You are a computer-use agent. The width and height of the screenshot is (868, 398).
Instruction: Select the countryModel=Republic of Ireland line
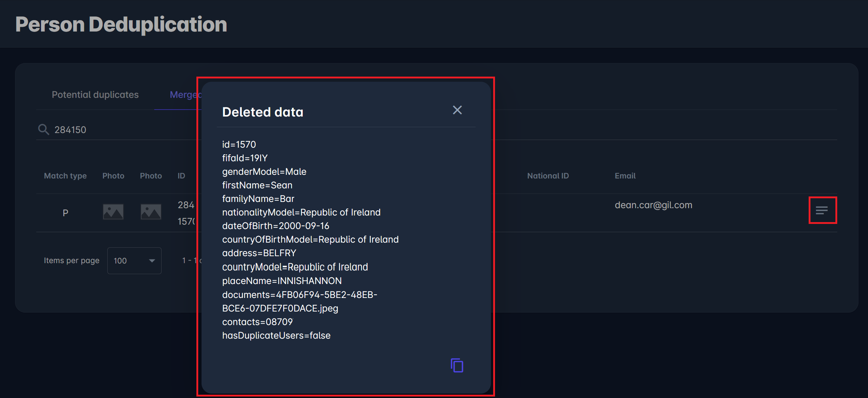[295, 267]
